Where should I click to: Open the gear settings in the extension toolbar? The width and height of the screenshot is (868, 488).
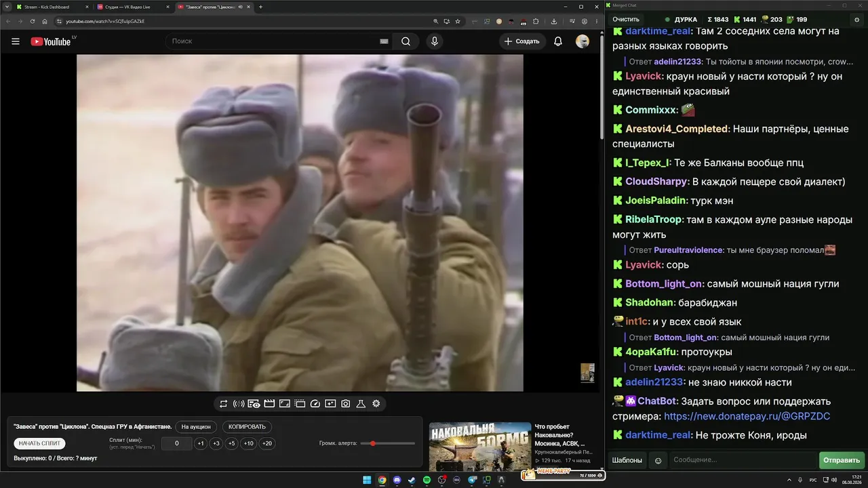point(376,404)
